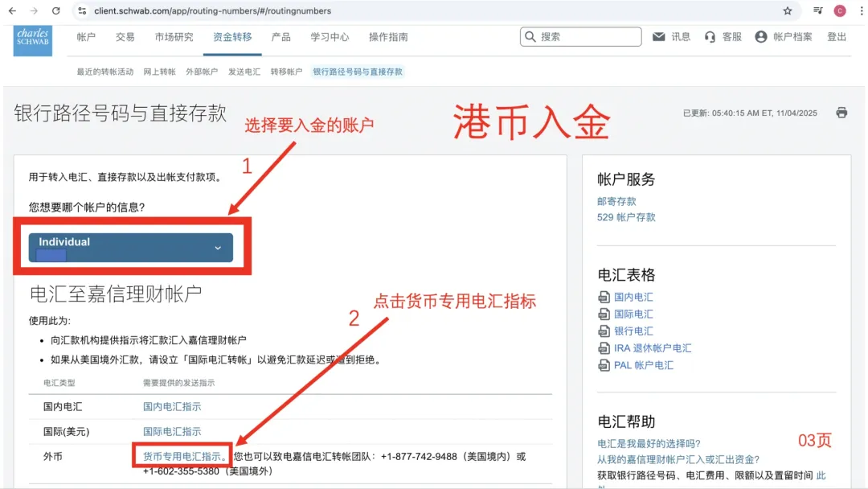Open the 帐户 menu
Image resolution: width=868 pixels, height=489 pixels.
[86, 37]
